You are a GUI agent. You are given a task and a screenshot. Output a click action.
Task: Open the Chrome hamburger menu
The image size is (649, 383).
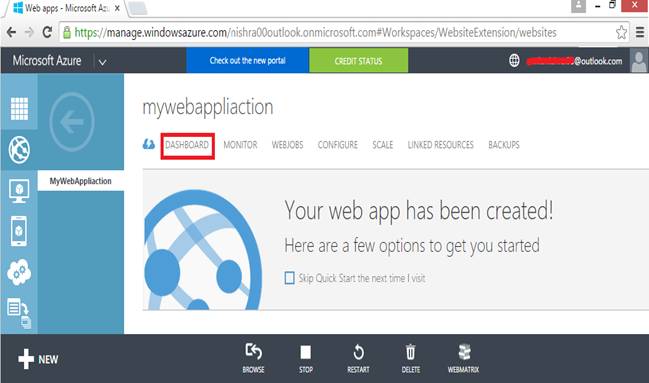click(639, 32)
